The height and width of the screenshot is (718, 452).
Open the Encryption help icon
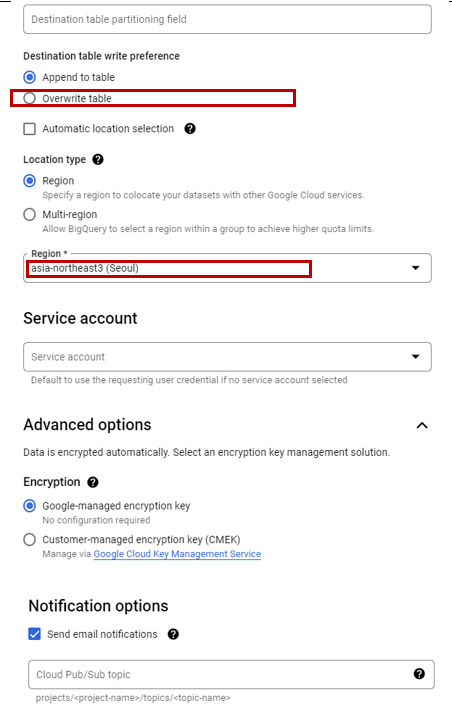93,482
